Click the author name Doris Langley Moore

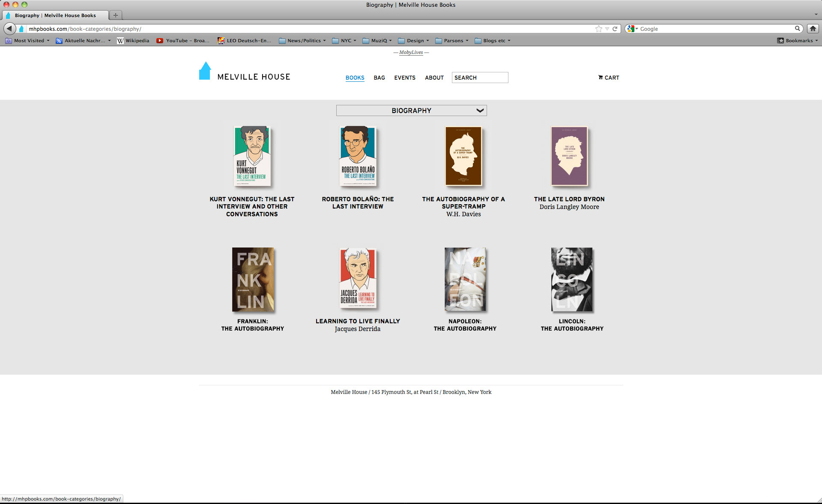(569, 207)
